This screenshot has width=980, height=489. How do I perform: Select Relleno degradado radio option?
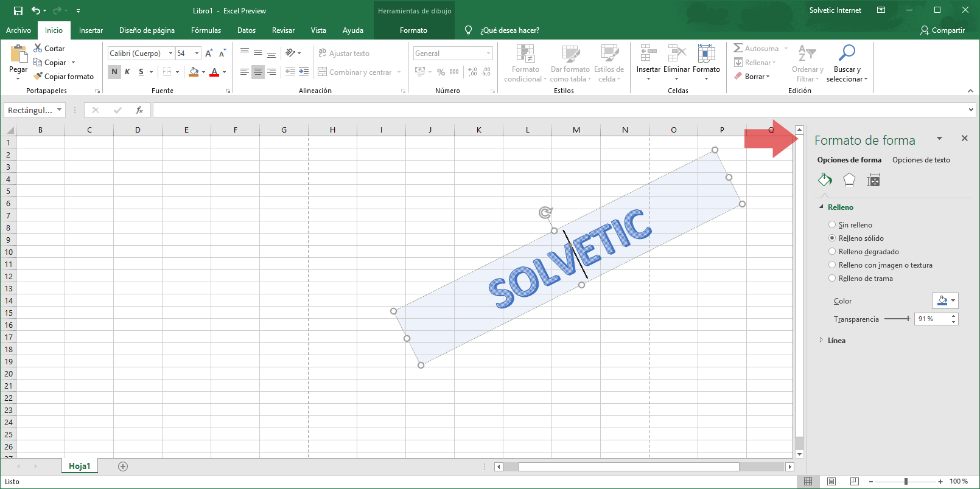pyautogui.click(x=832, y=252)
